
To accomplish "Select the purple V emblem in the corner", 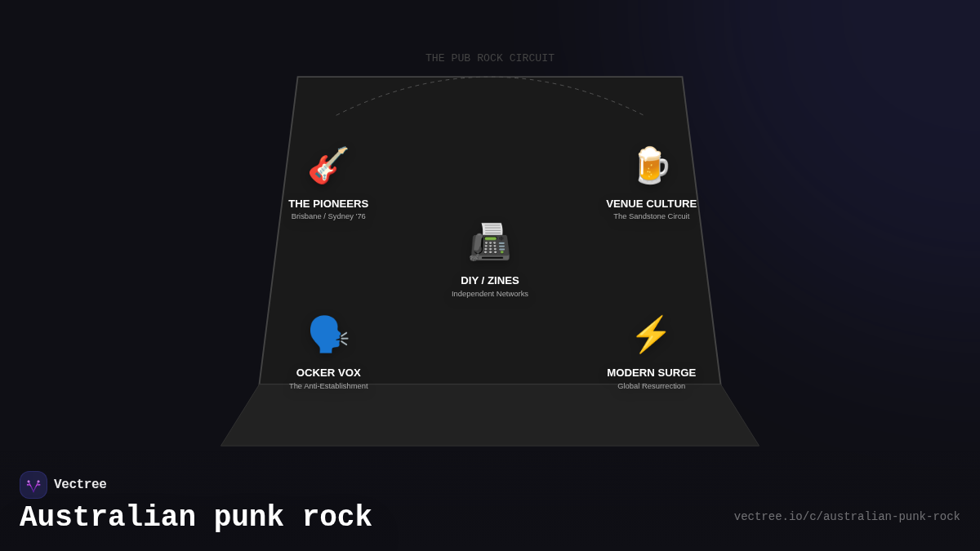I will tap(33, 484).
